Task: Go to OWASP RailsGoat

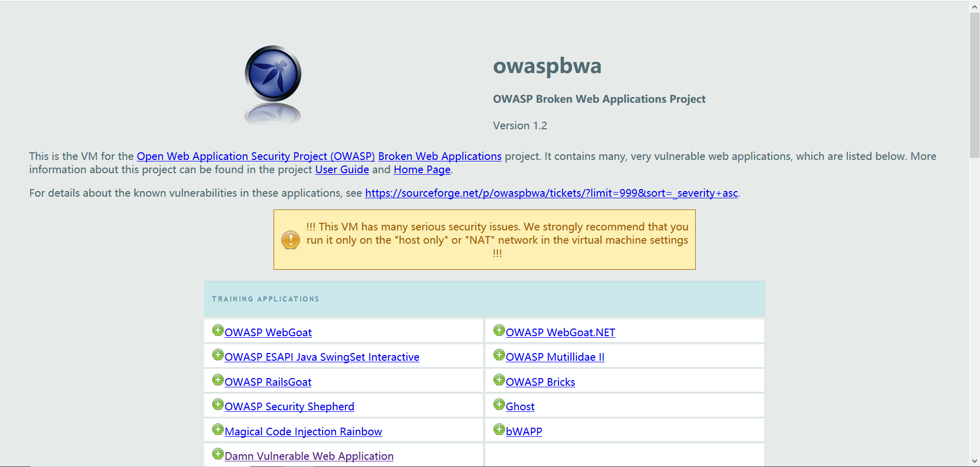Action: tap(268, 382)
